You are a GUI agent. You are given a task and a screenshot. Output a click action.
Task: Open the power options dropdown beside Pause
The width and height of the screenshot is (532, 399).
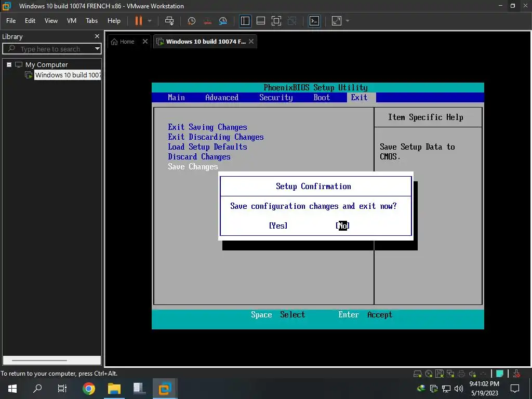click(149, 21)
